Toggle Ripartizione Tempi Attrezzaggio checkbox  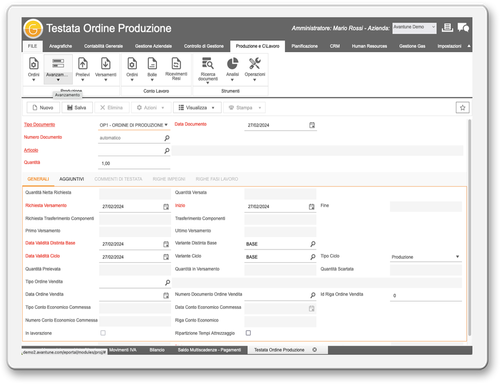pyautogui.click(x=248, y=333)
